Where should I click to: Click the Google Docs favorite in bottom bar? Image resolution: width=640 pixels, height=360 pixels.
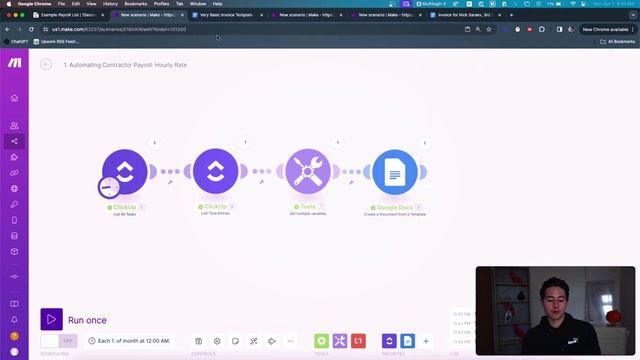coord(407,341)
